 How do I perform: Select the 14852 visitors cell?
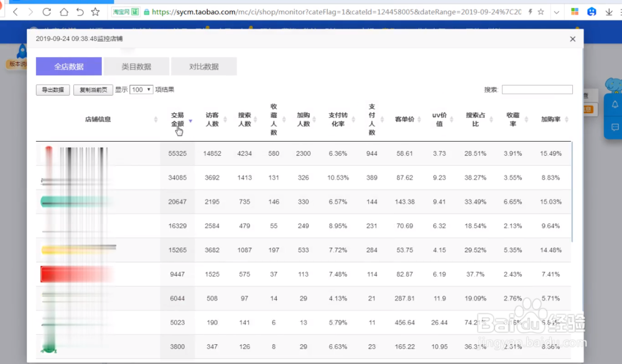pos(212,153)
